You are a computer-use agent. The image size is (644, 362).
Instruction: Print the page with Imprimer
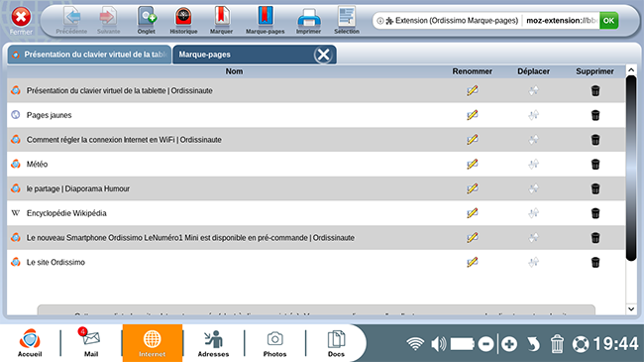click(308, 20)
